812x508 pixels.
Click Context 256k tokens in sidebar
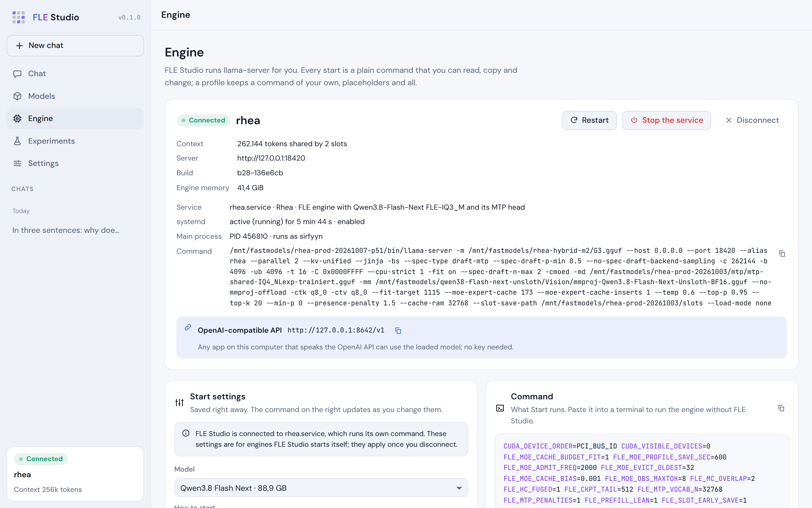pyautogui.click(x=48, y=490)
